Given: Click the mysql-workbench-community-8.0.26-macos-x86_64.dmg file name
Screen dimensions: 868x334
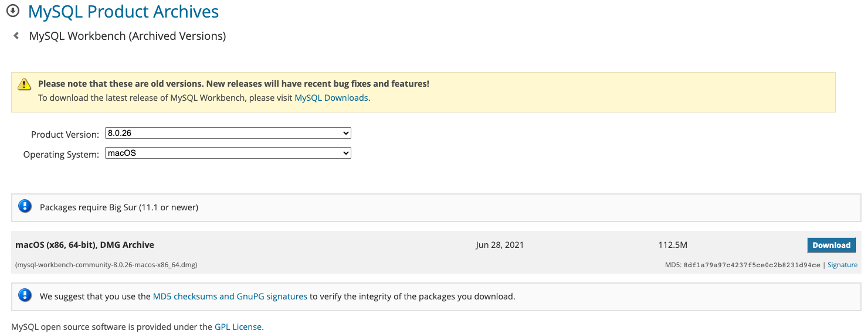Looking at the screenshot, I should 106,265.
